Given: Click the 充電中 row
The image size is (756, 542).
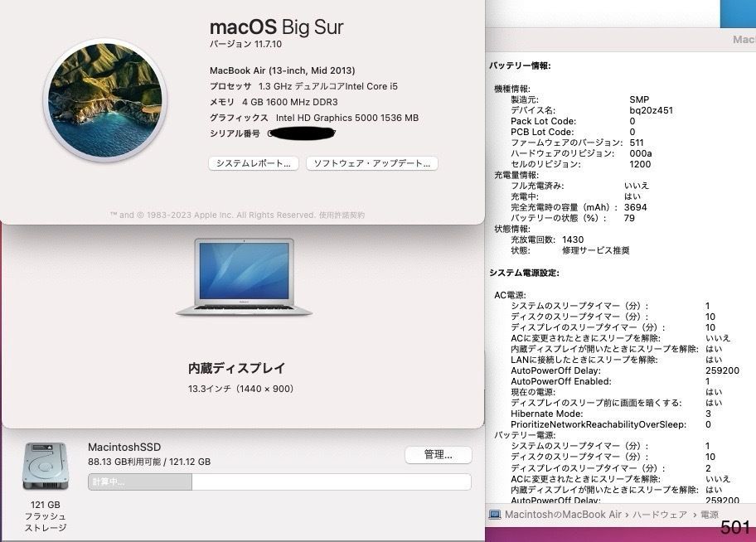Looking at the screenshot, I should click(575, 196).
